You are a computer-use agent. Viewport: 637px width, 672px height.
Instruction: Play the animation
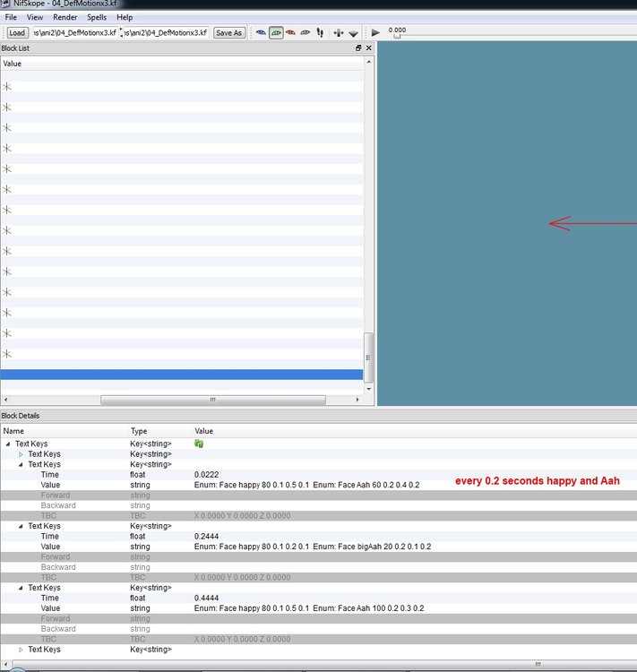375,32
